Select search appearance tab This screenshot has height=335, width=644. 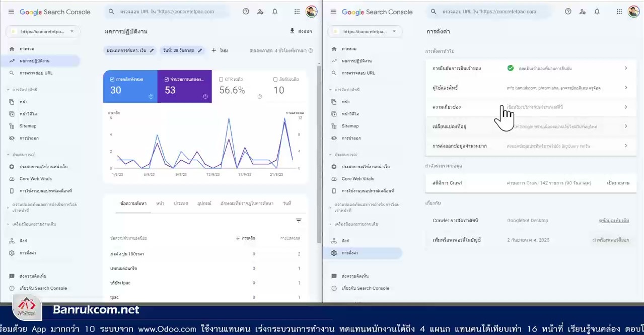coord(247,204)
